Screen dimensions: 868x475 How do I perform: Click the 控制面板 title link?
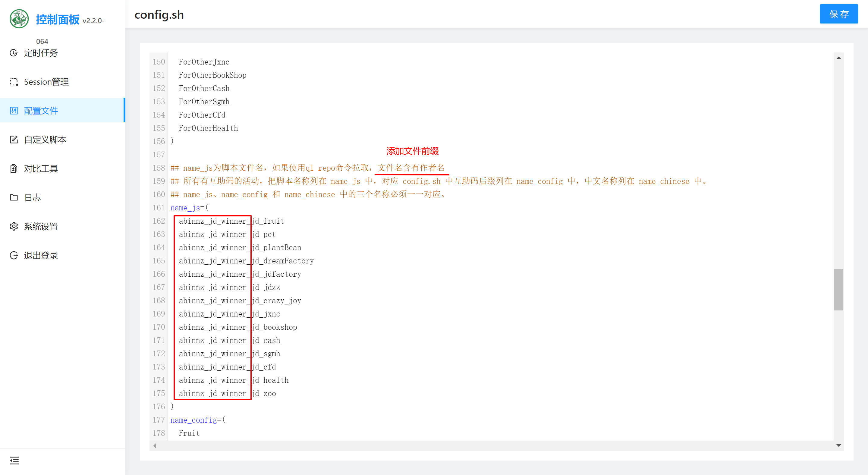(58, 20)
